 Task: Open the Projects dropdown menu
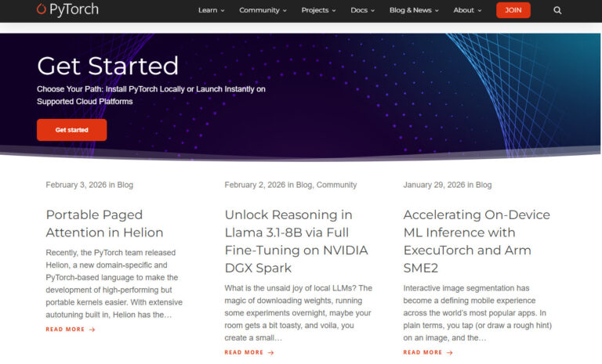[318, 10]
